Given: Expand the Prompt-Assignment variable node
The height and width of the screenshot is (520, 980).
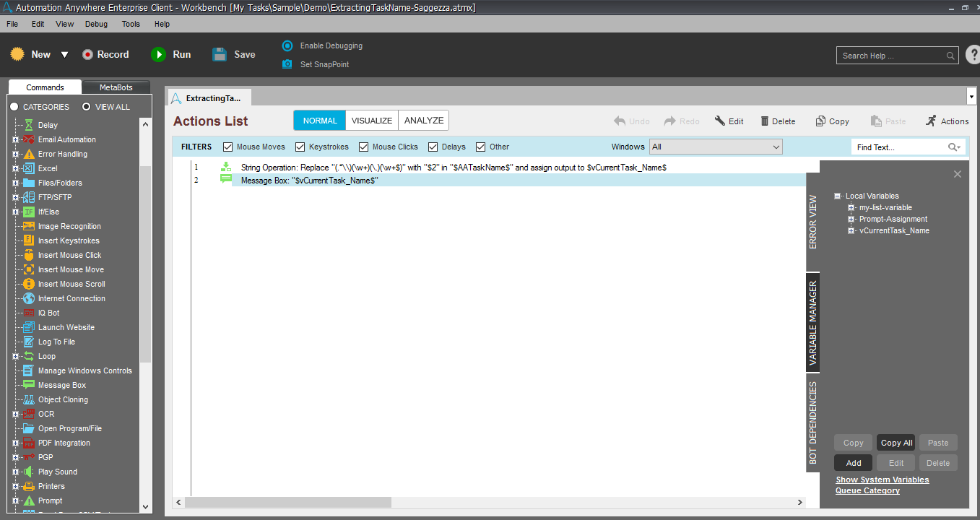Looking at the screenshot, I should point(851,219).
